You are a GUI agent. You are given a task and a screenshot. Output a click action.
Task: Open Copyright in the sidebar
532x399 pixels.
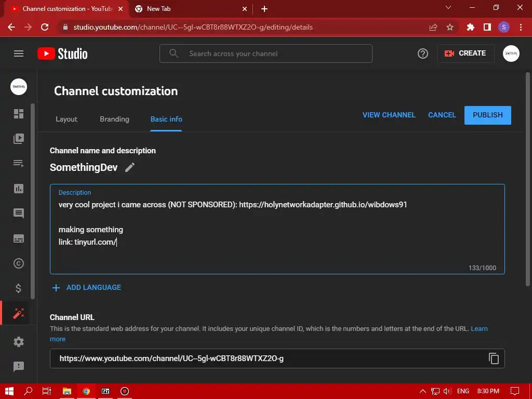tap(19, 263)
